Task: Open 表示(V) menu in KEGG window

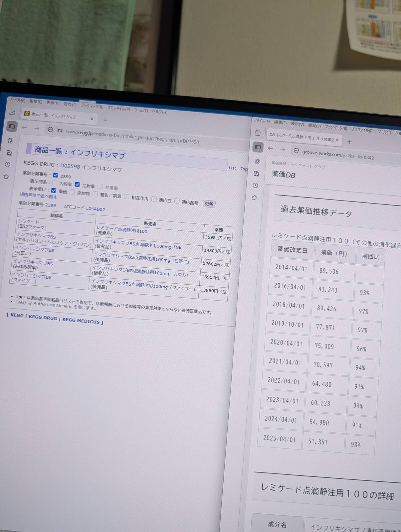Action: click(x=53, y=103)
